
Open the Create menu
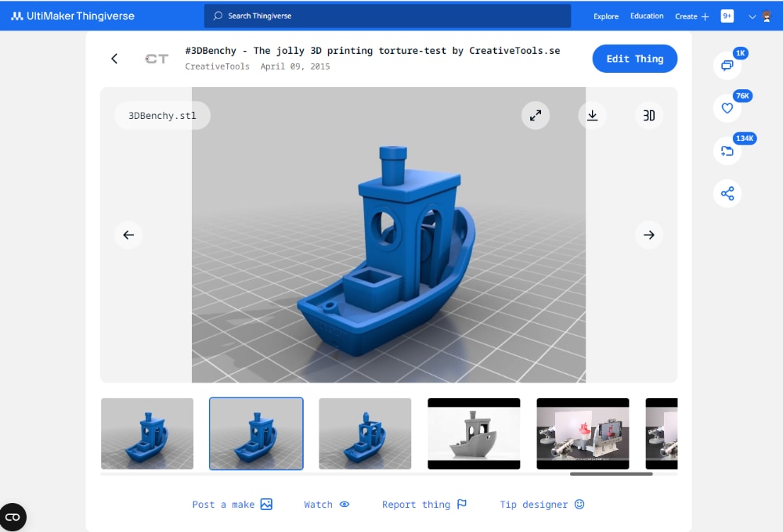coord(691,16)
